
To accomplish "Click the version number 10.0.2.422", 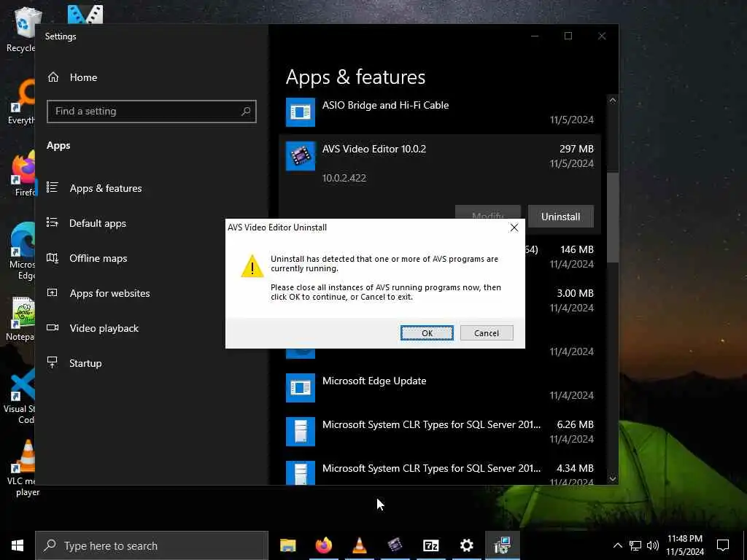I will point(344,178).
